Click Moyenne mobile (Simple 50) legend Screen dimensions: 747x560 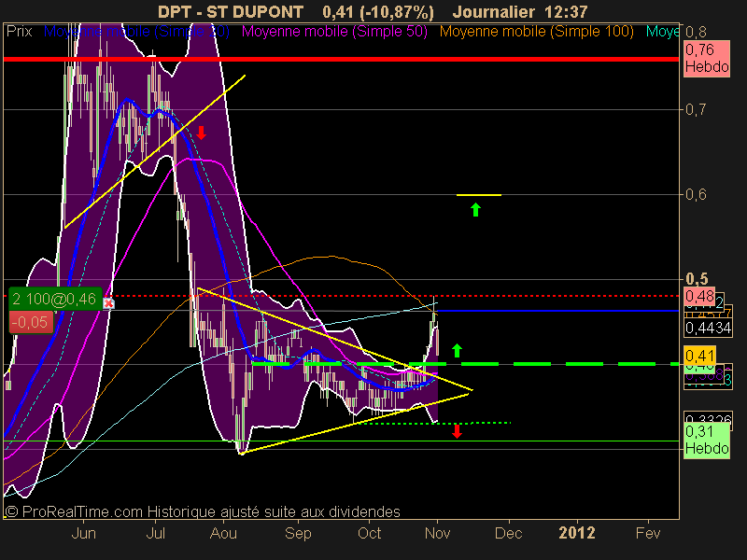tap(334, 32)
